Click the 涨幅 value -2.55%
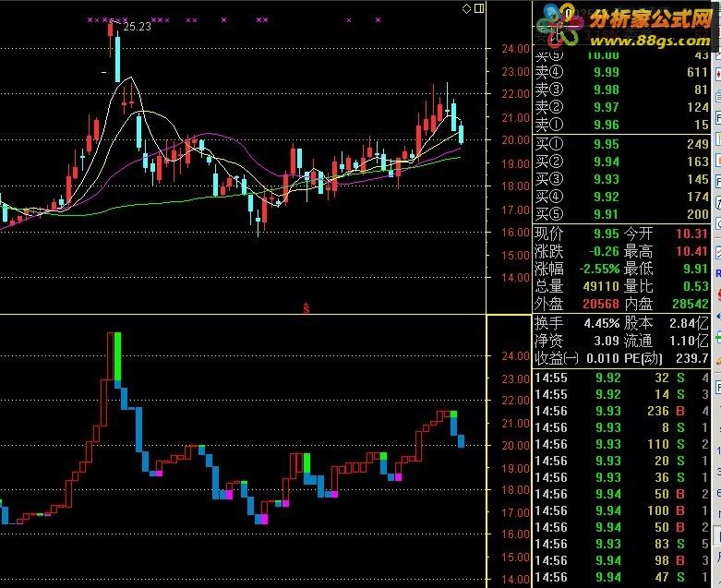Screen dimensions: 721x588 point(599,269)
